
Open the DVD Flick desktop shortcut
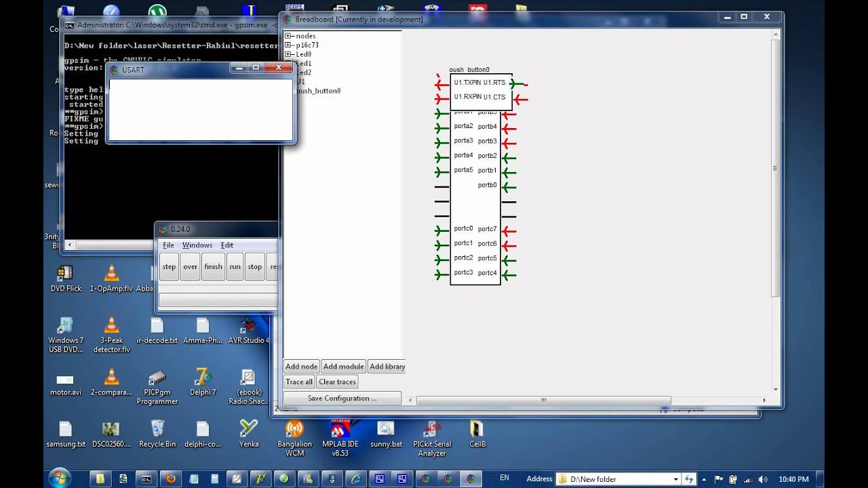coord(65,278)
